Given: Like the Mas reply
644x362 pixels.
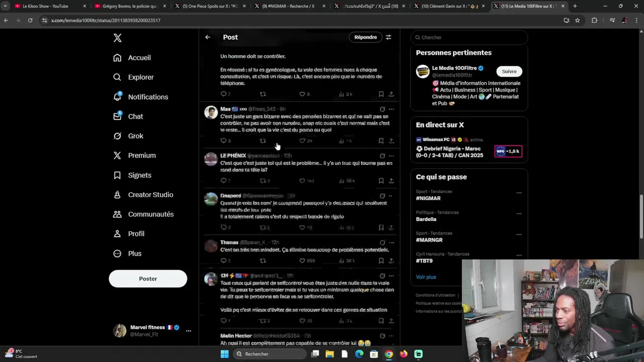Looking at the screenshot, I should (x=302, y=141).
